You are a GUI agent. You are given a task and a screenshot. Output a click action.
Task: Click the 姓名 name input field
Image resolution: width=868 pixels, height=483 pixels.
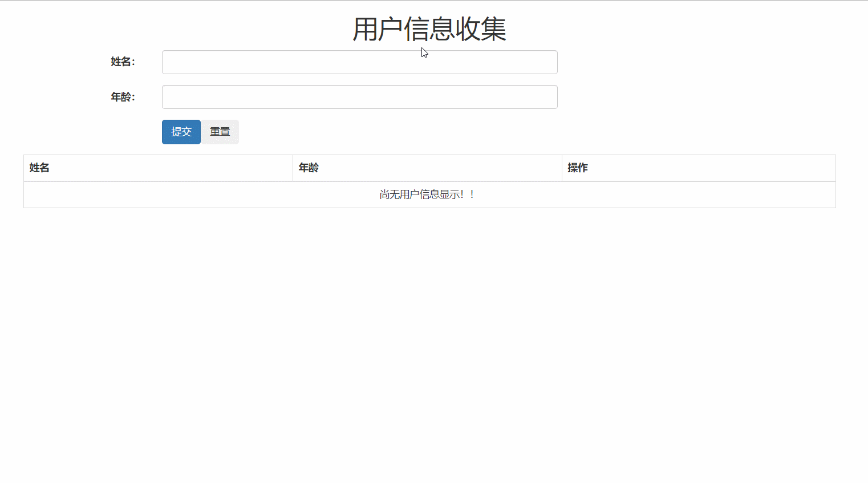pyautogui.click(x=359, y=62)
